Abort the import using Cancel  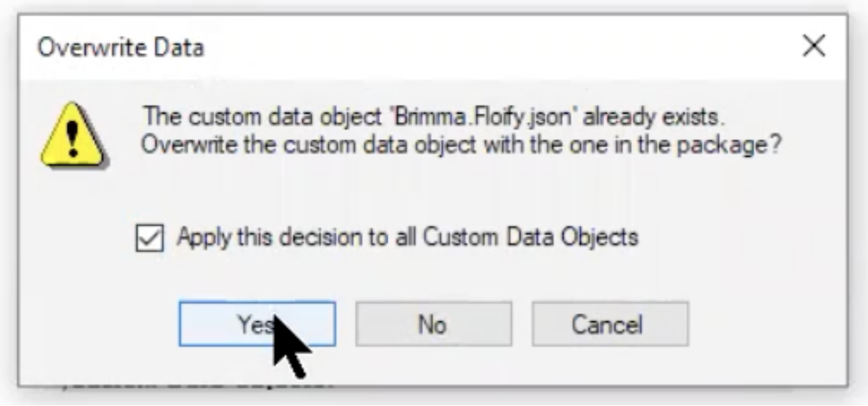(x=610, y=324)
